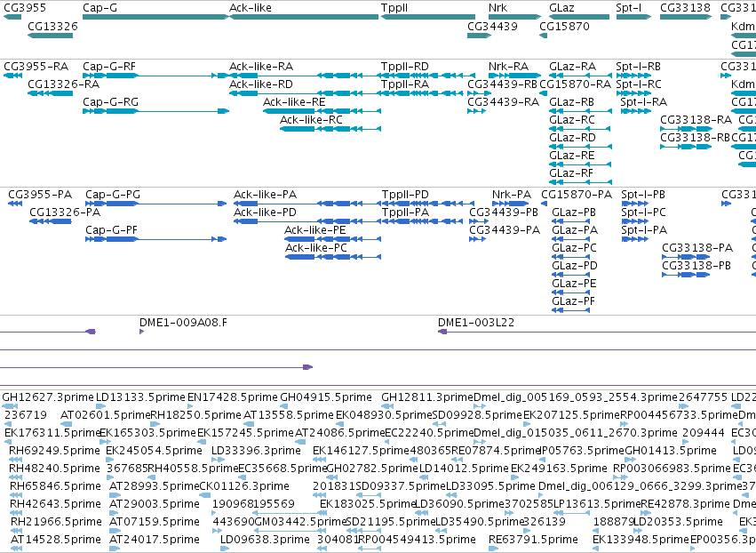The width and height of the screenshot is (756, 553).
Task: Select transcript GLaz-RF
Action: coord(571,172)
